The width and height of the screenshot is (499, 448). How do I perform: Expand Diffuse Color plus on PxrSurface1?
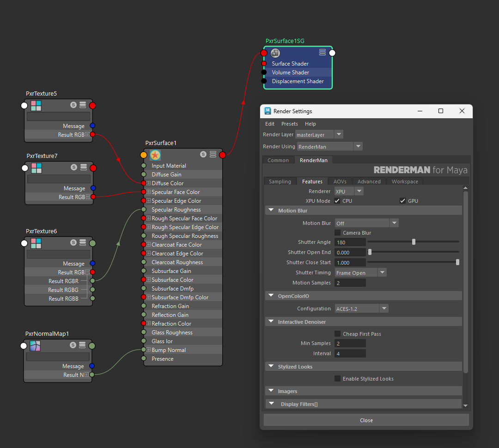coord(148,183)
